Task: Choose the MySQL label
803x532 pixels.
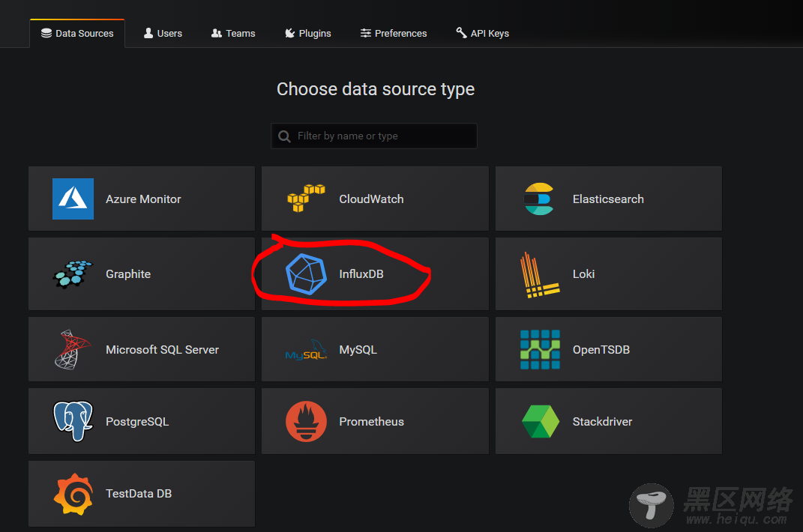Action: (x=358, y=350)
